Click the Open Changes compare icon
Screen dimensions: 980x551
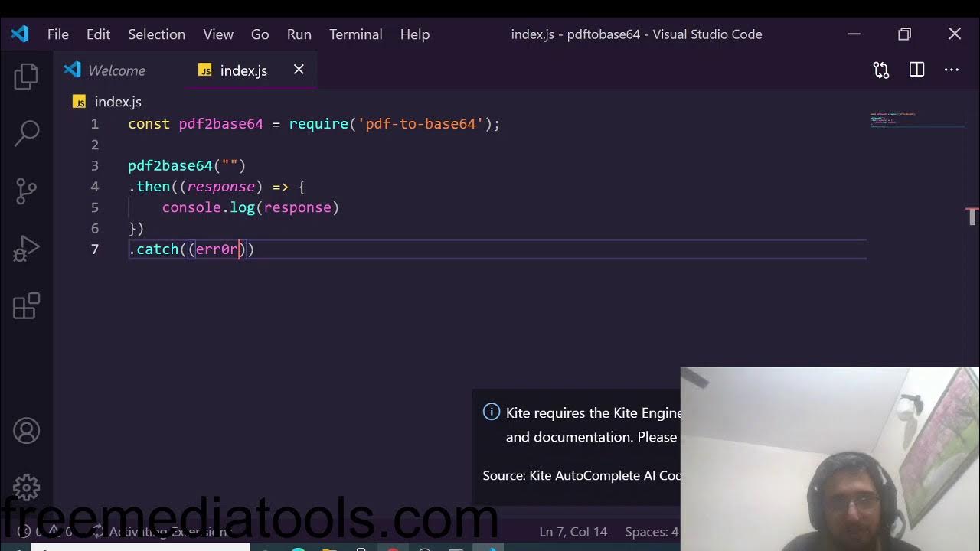pyautogui.click(x=881, y=70)
